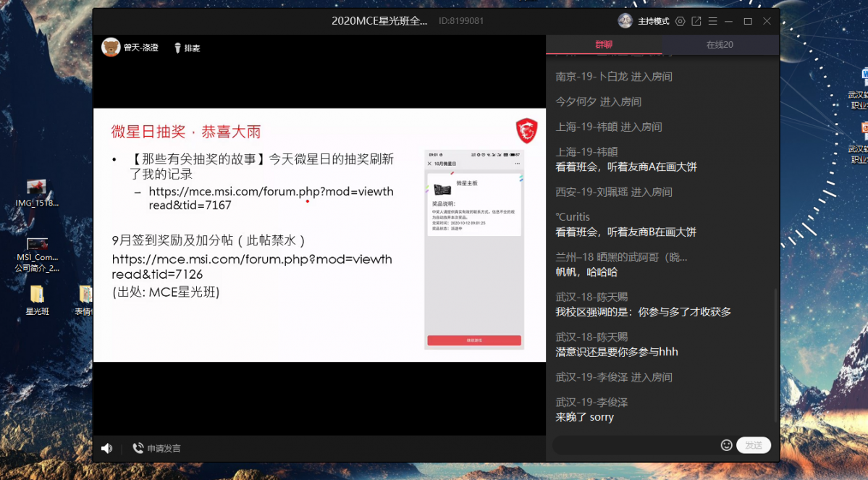Open the hamburger menu in title bar

click(x=712, y=21)
